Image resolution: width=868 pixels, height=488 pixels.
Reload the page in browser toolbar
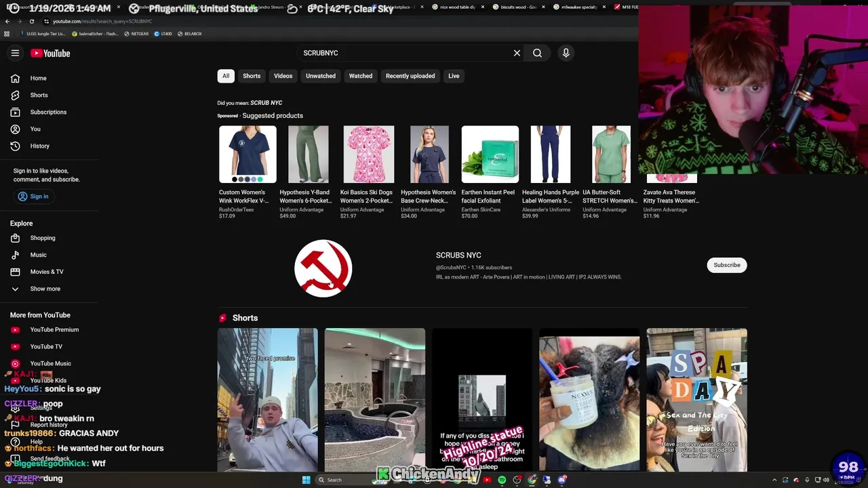31,21
